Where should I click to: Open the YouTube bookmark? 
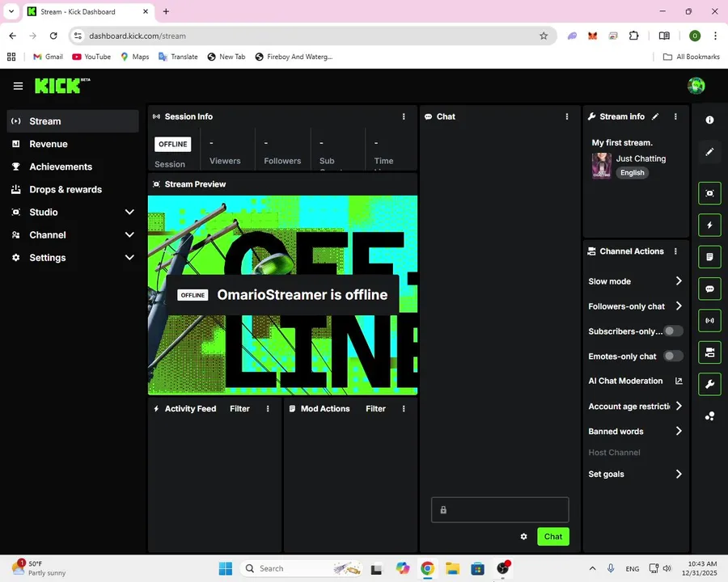pyautogui.click(x=91, y=57)
